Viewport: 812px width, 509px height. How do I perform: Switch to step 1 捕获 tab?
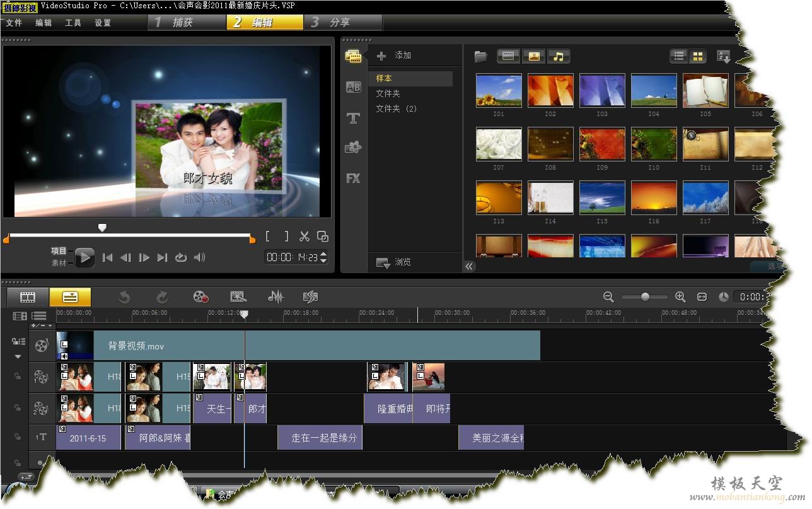click(186, 23)
